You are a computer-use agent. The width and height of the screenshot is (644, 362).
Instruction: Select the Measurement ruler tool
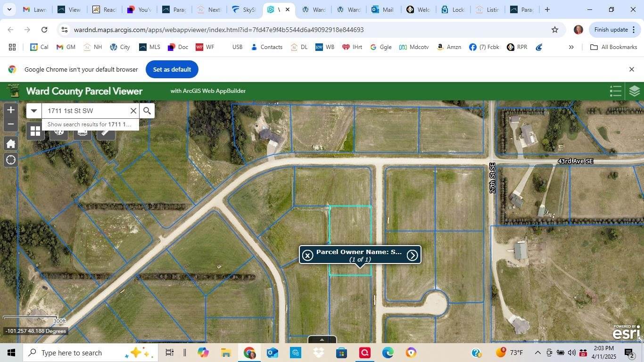click(105, 132)
